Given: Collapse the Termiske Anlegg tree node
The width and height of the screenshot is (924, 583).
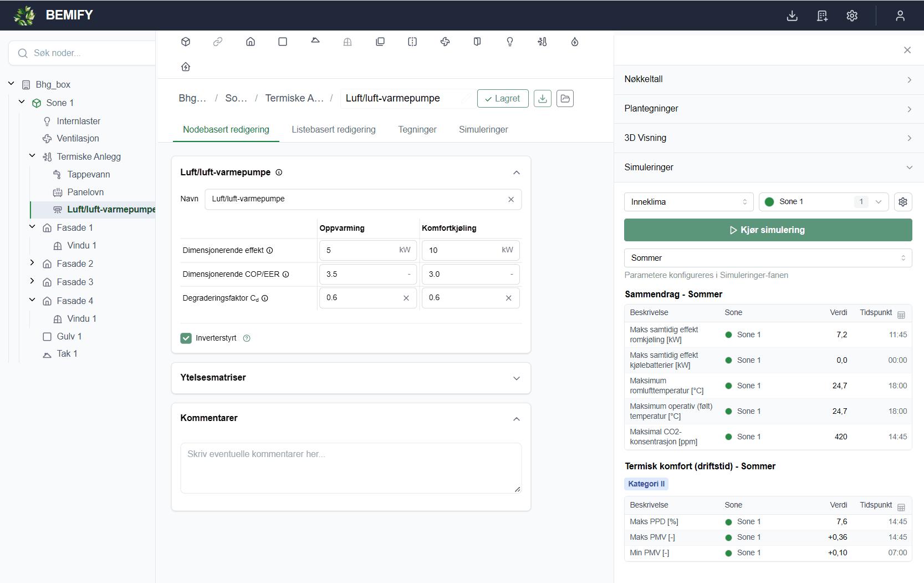Looking at the screenshot, I should pyautogui.click(x=32, y=156).
